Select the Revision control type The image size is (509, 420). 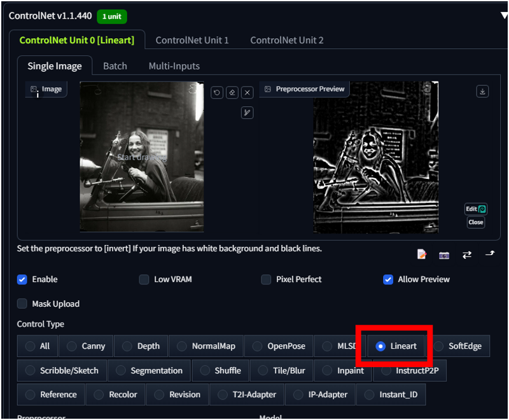pos(178,395)
